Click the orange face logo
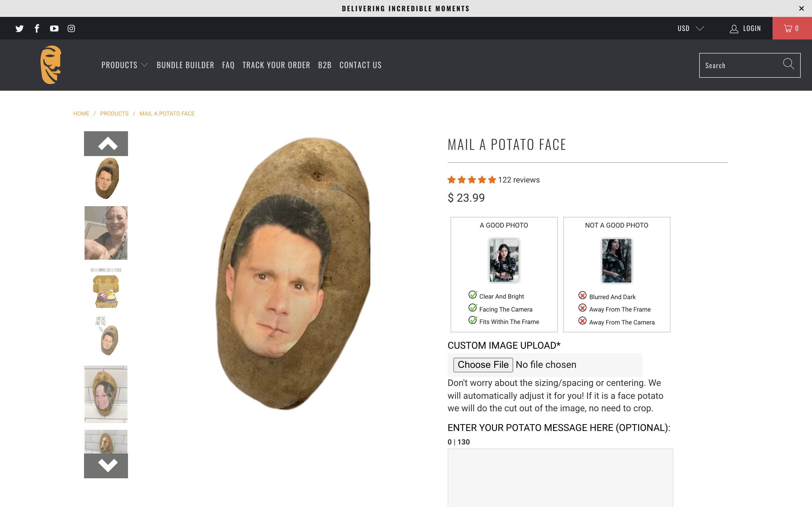 (x=51, y=65)
